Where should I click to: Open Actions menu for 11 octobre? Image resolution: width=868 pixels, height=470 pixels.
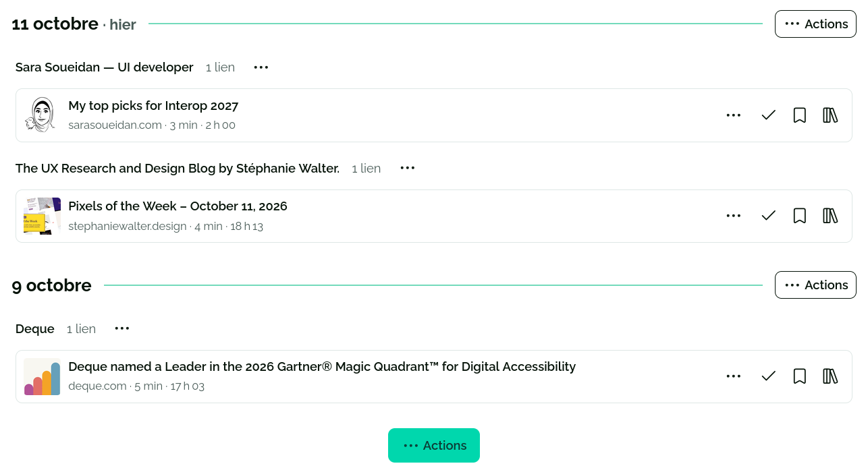tap(815, 24)
